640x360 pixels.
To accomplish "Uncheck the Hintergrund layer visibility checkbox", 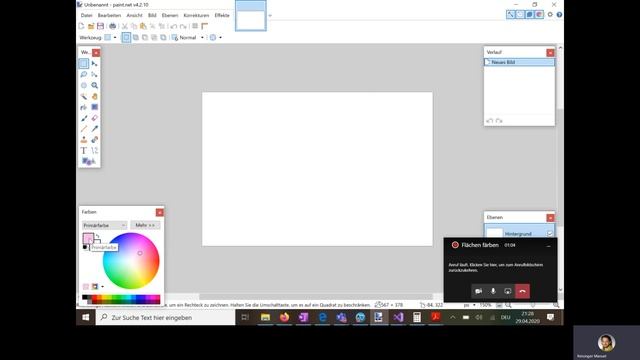I will click(x=550, y=233).
